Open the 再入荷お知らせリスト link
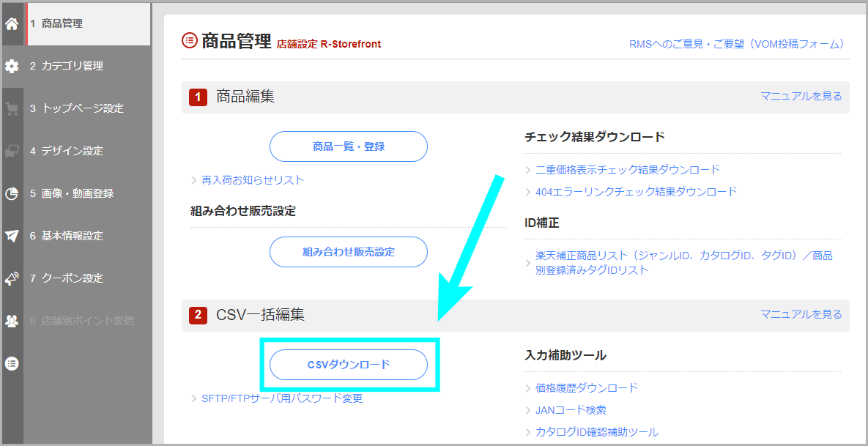Screen dimensions: 868x446 coord(253,180)
